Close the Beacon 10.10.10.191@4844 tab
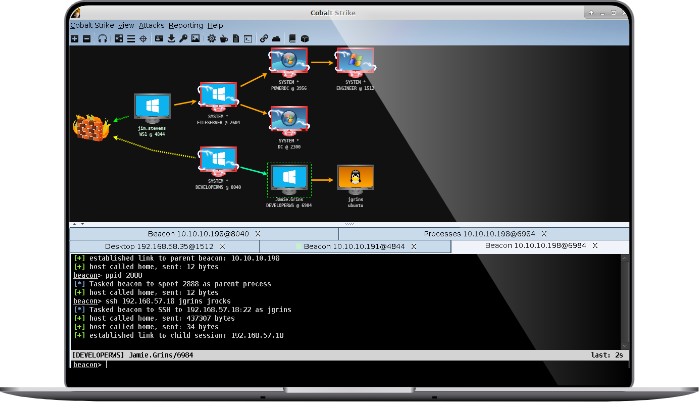Screen dimensions: 699x402 [414, 246]
